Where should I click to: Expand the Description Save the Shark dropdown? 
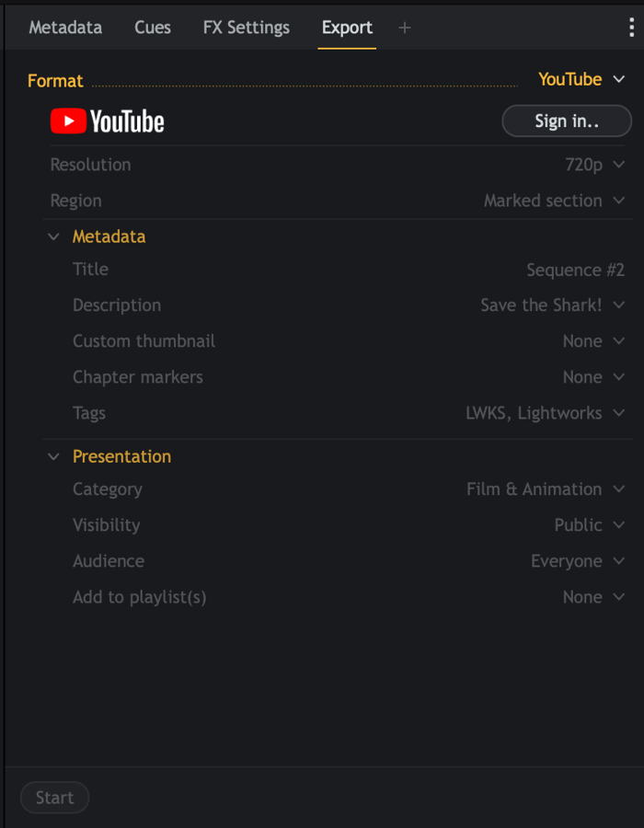click(552, 305)
